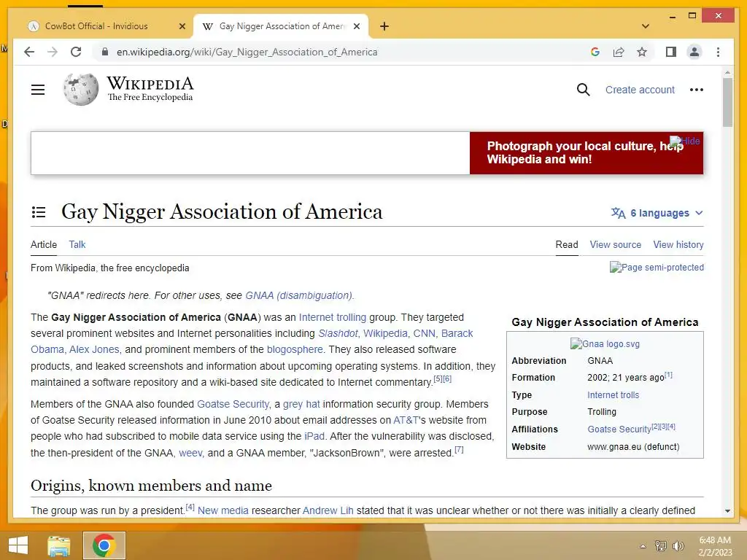747x560 pixels.
Task: Open the network tray icon
Action: tap(661, 545)
